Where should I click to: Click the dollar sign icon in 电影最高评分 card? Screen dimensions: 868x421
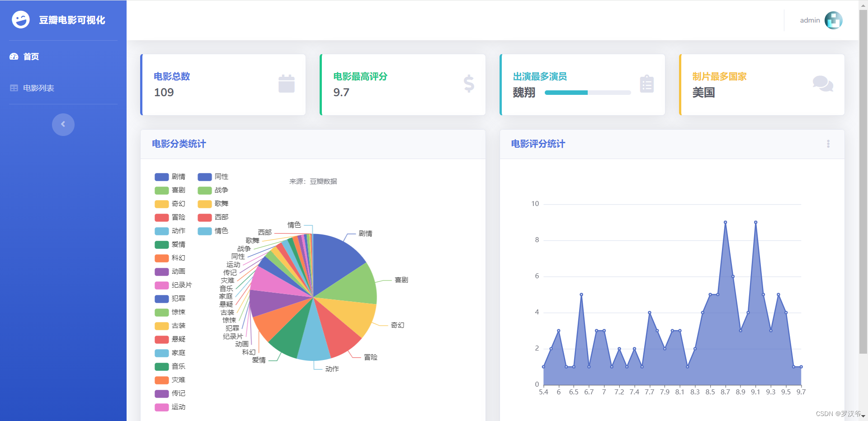pos(469,84)
